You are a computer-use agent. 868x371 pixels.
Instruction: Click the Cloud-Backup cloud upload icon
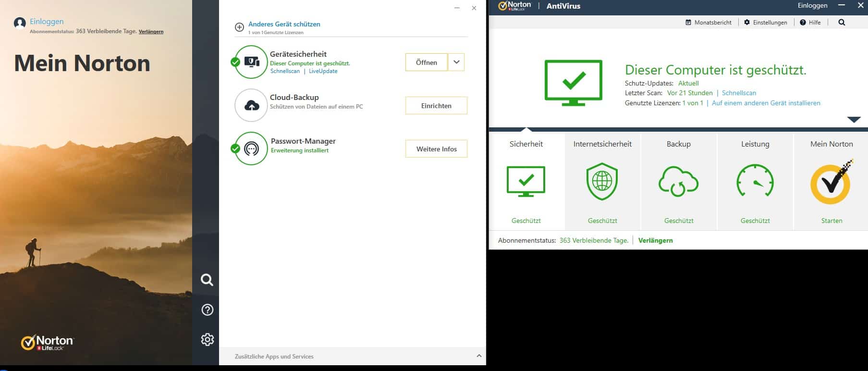(251, 105)
